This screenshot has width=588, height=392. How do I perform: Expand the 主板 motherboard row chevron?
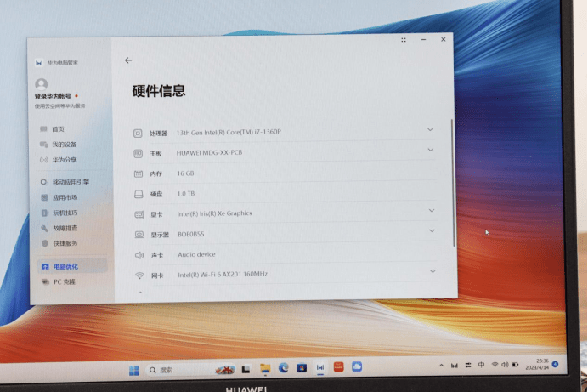click(431, 150)
